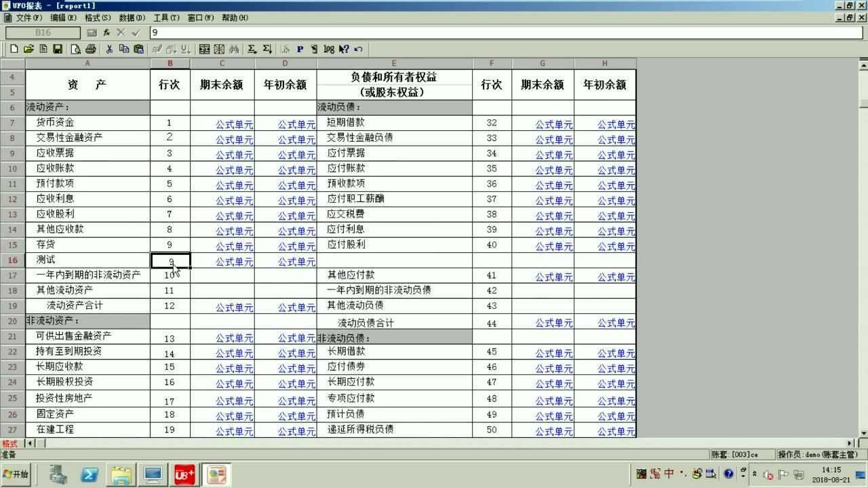The width and height of the screenshot is (868, 488).
Task: Open a report file via the Open icon
Action: [29, 49]
